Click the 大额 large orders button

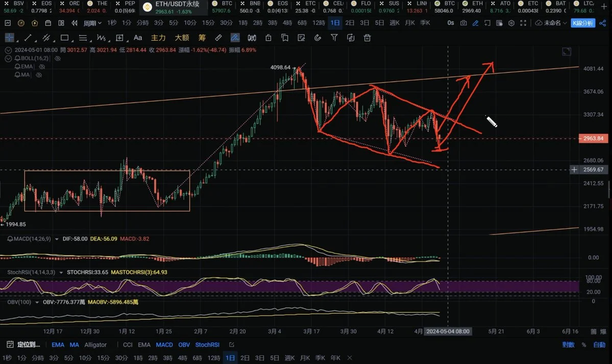coord(182,38)
